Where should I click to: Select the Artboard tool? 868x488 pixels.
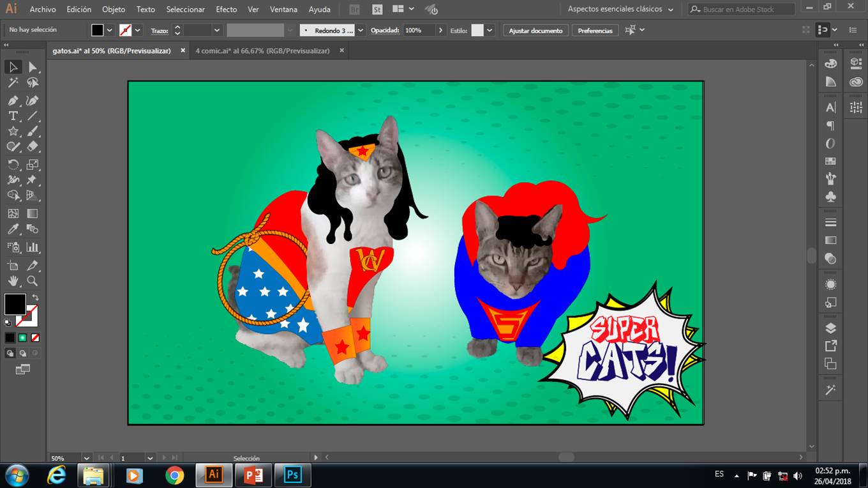(13, 265)
